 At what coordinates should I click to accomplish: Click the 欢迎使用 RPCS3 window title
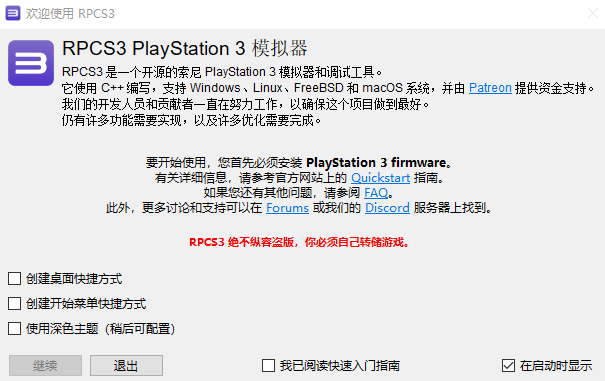(x=70, y=14)
